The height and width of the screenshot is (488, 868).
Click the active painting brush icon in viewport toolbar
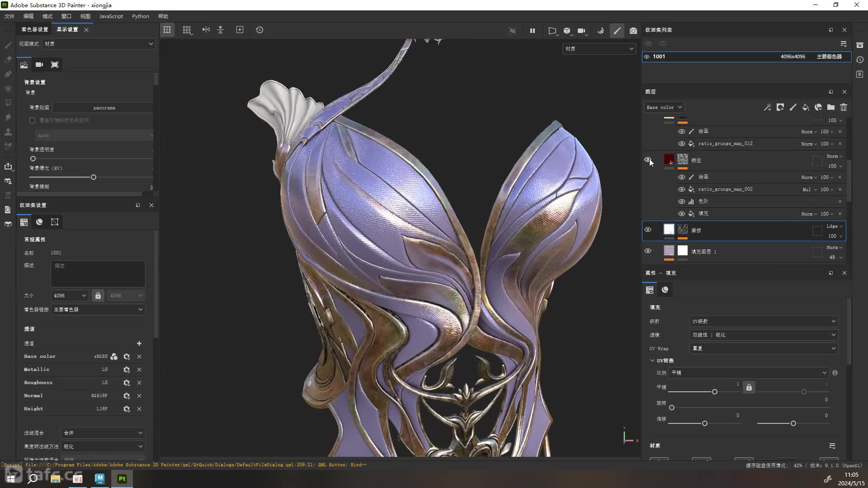pyautogui.click(x=617, y=31)
